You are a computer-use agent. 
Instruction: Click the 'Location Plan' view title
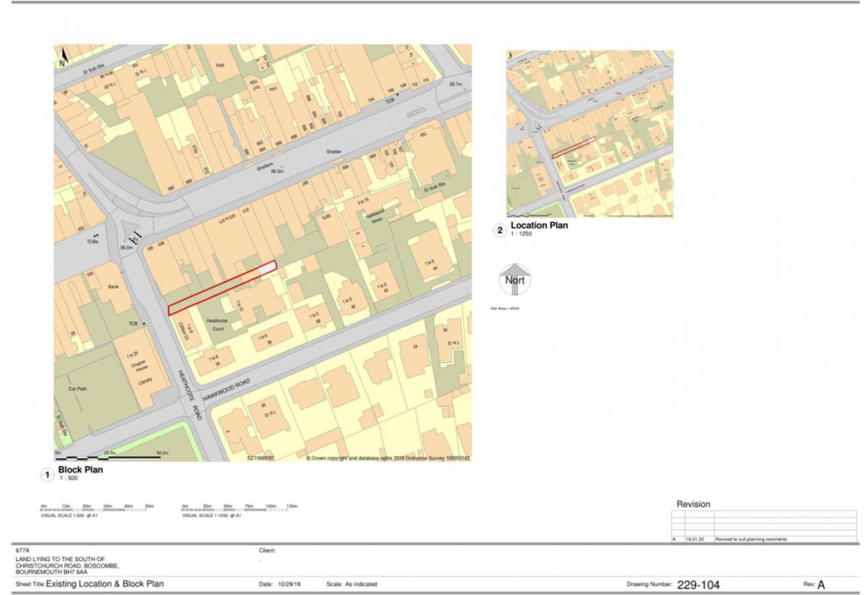(540, 226)
